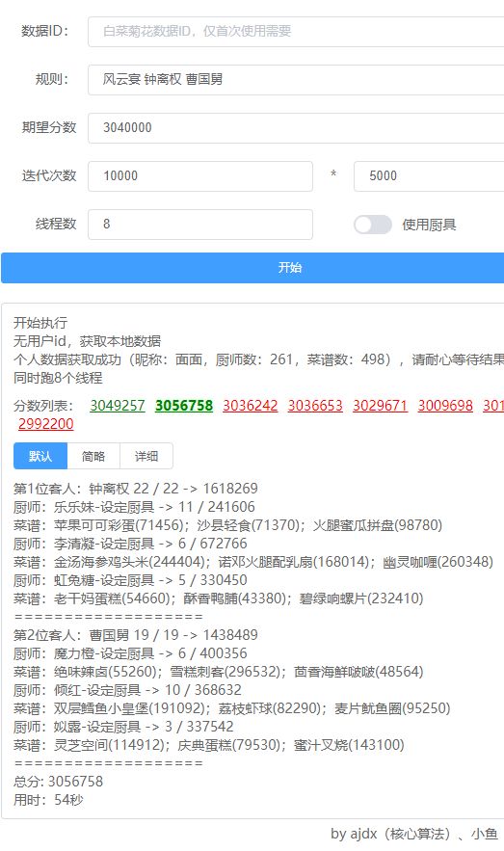
Task: Open the bold score result 3056758
Action: coord(184,406)
